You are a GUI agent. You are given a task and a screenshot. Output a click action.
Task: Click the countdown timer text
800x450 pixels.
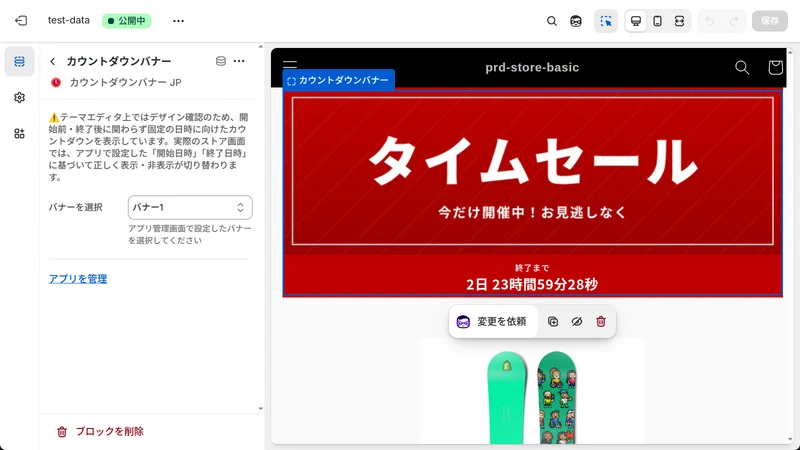(x=532, y=284)
